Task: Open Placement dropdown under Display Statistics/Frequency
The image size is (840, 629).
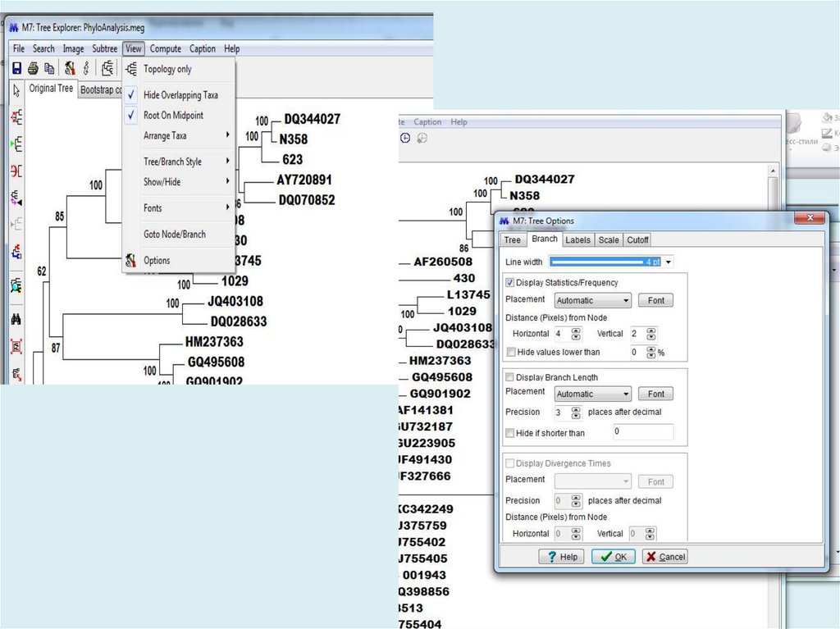Action: point(592,301)
